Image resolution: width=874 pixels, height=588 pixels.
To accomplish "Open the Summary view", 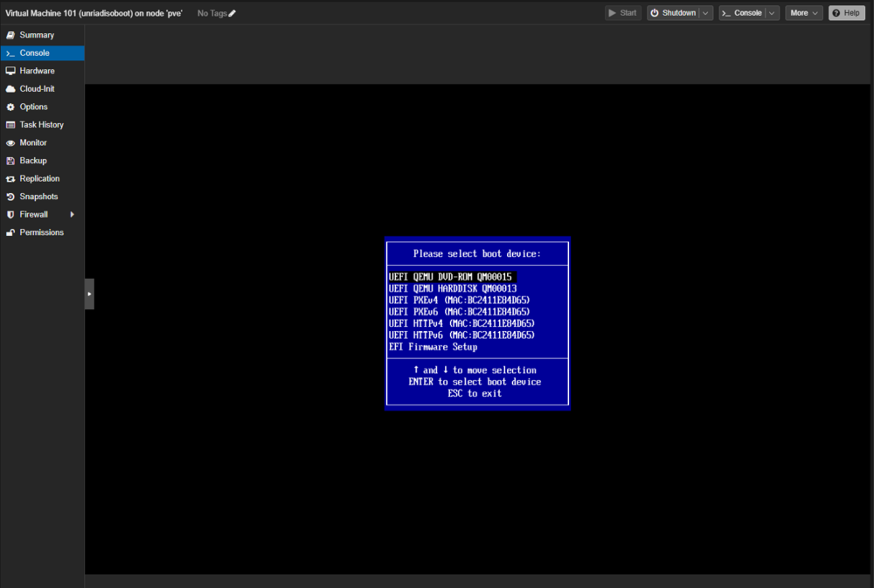I will click(42, 35).
